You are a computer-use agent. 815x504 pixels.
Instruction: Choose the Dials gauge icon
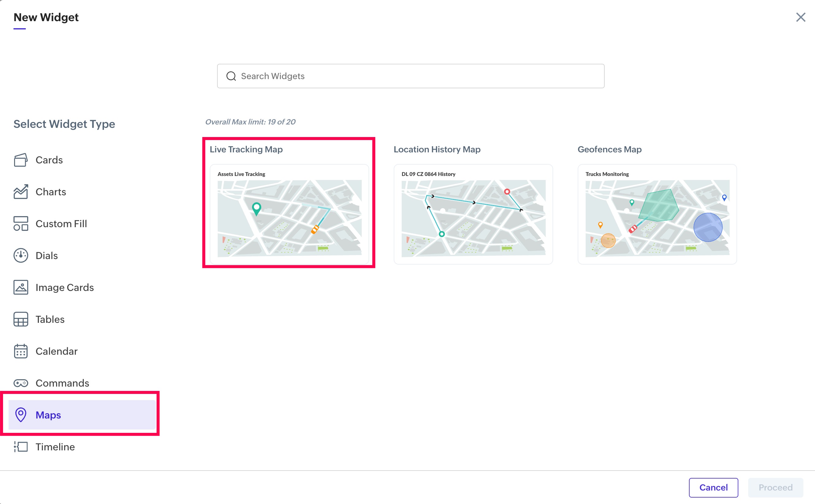coord(21,256)
